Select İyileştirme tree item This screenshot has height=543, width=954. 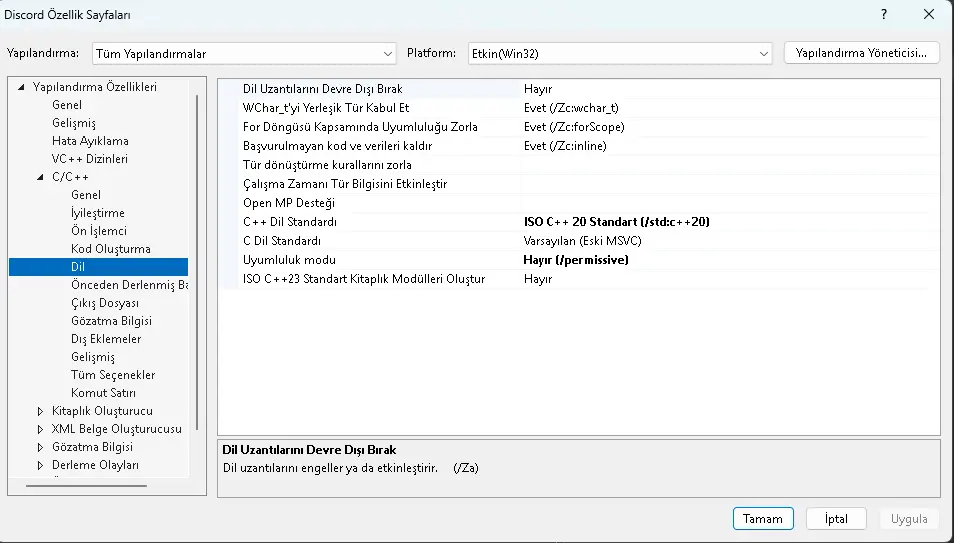pos(98,213)
